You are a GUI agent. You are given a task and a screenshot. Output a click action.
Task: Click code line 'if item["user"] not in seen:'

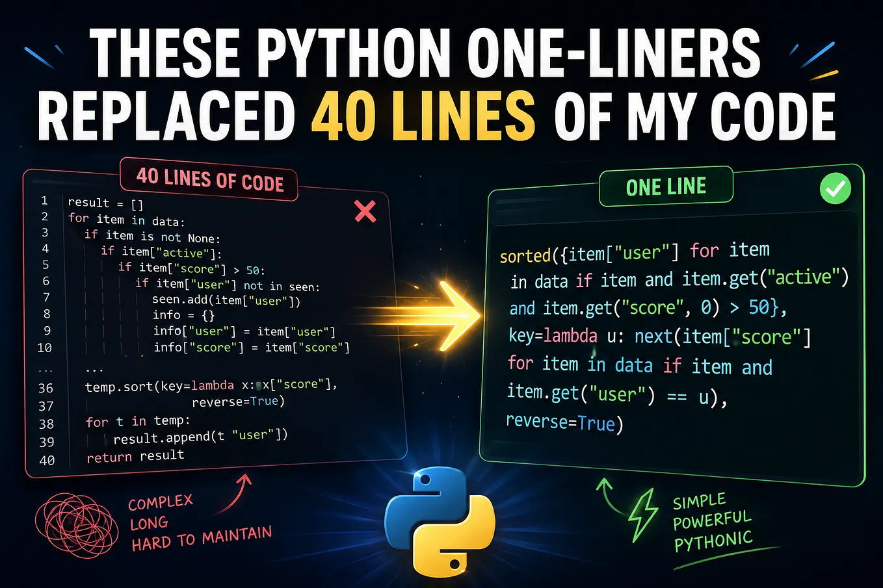pyautogui.click(x=228, y=285)
